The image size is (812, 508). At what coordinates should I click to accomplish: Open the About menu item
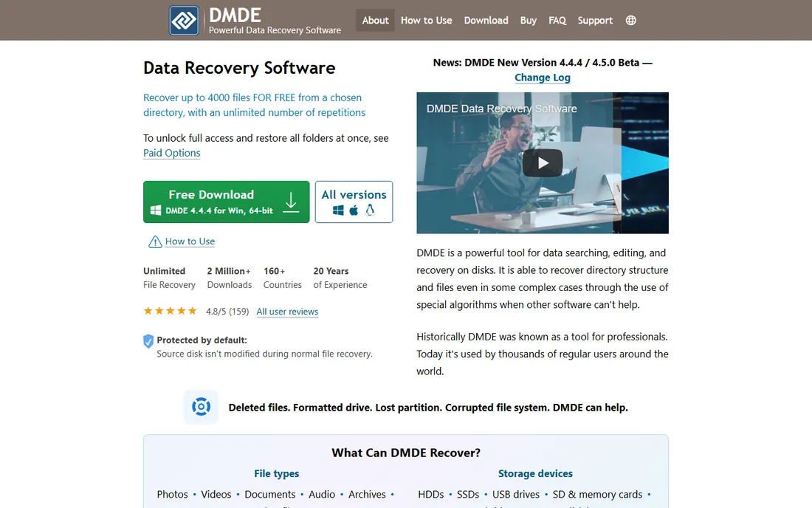click(375, 20)
